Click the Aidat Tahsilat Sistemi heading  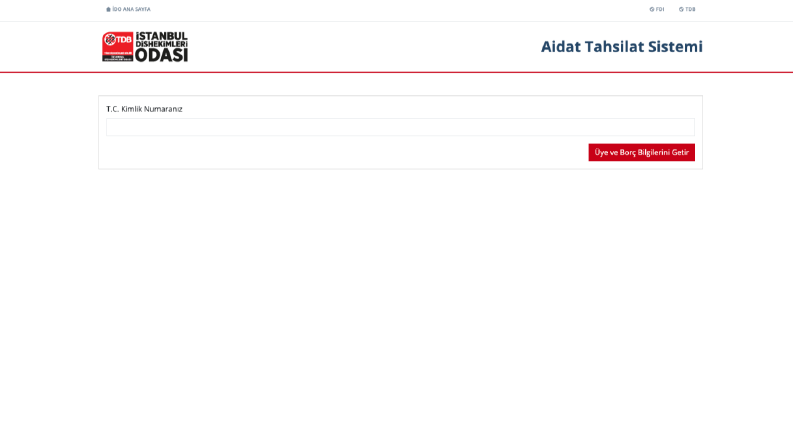tap(622, 47)
